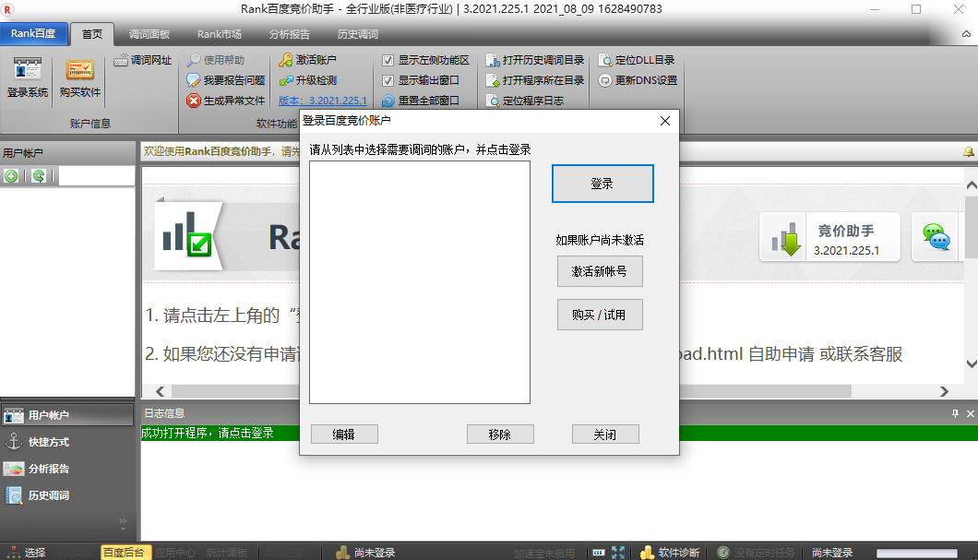Collapse the ribbon using the top-right arrow

(x=966, y=33)
